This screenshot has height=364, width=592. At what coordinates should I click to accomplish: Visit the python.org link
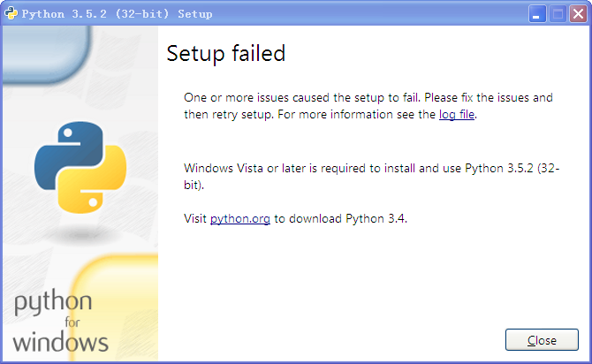tap(239, 218)
